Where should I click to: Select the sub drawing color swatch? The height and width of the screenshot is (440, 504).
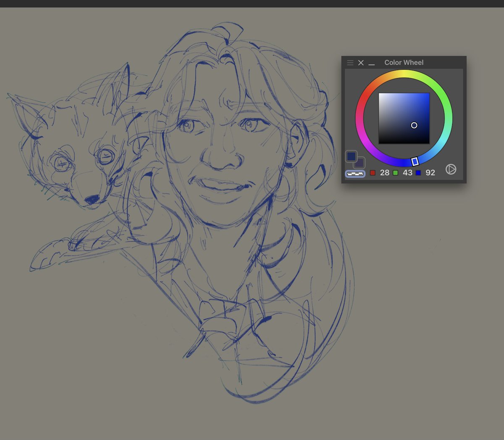click(361, 163)
